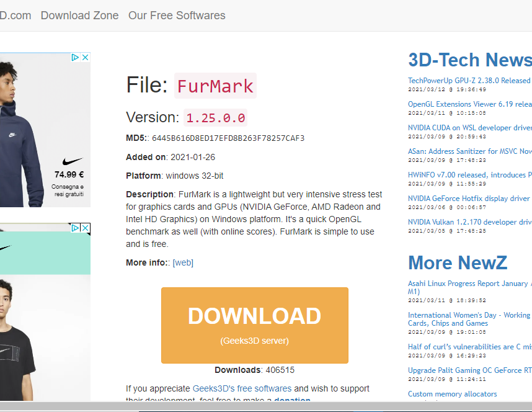Image resolution: width=532 pixels, height=412 pixels.
Task: Click the timestamp 2021/03/09 @ 19:01:08
Action: (447, 332)
